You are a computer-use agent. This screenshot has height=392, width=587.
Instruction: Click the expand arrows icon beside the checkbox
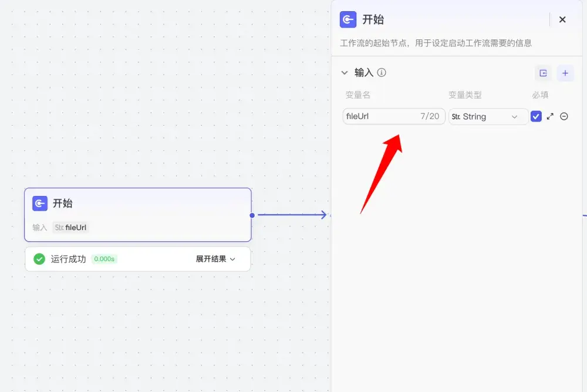[x=550, y=116]
